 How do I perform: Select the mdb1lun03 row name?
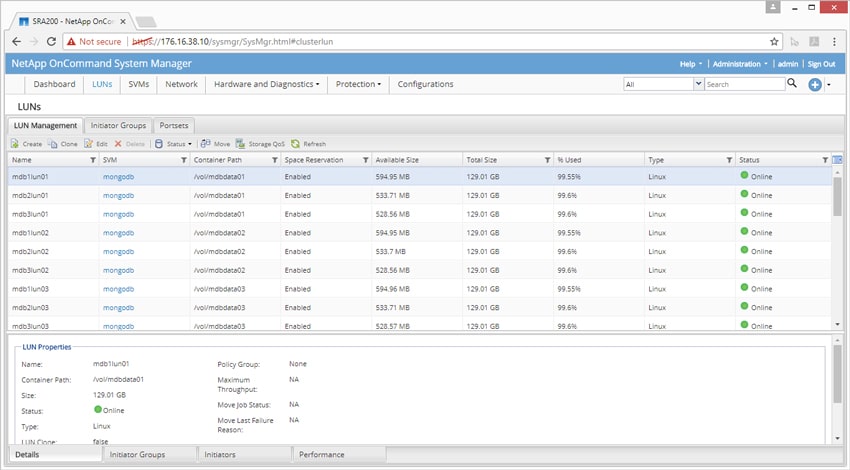click(x=30, y=289)
